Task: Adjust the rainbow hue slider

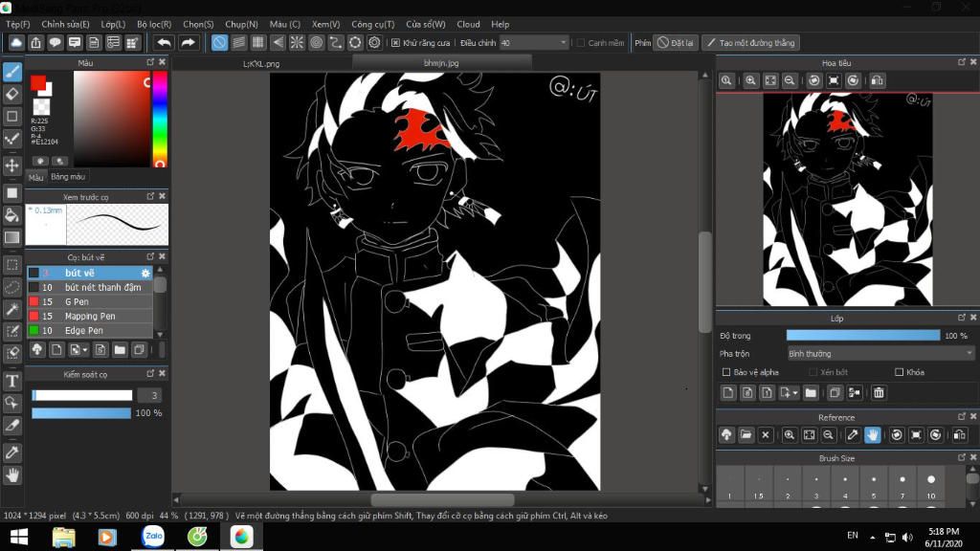Action: [x=160, y=119]
